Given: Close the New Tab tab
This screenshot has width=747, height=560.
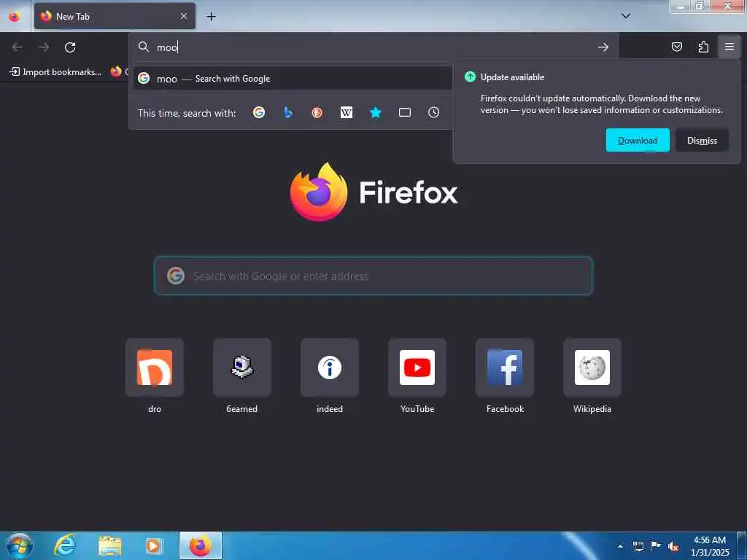Looking at the screenshot, I should click(183, 16).
